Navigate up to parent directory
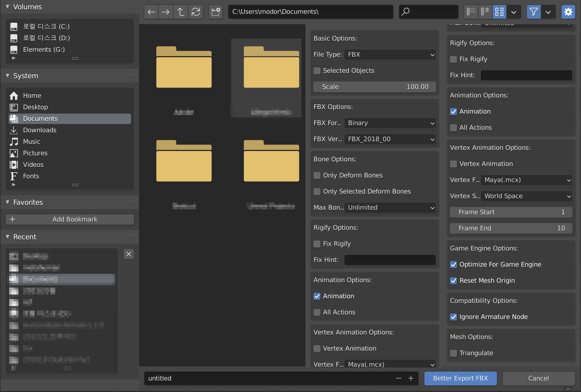581x392 pixels. 181,12
